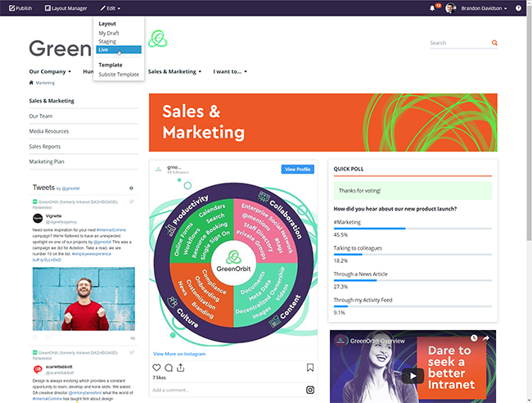Click the Instagram comment bubble icon
Image resolution: width=532 pixels, height=403 pixels.
pyautogui.click(x=169, y=368)
